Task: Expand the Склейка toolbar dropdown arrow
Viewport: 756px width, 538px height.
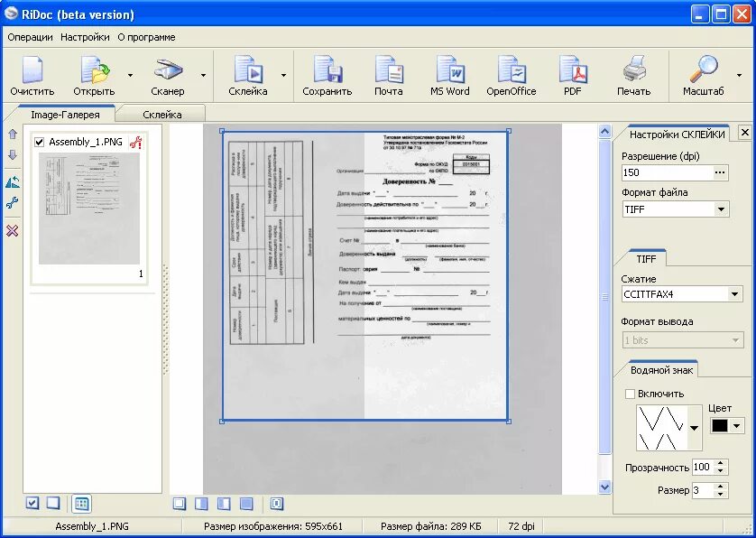Action: click(x=283, y=75)
